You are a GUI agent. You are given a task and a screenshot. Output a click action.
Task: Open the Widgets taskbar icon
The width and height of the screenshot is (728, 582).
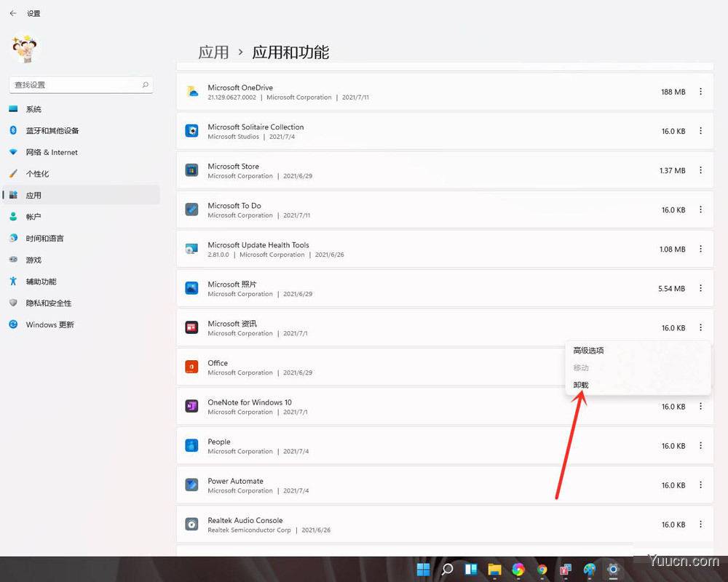(471, 569)
